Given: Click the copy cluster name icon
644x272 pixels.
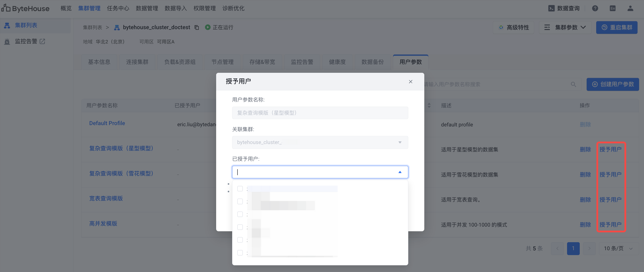Looking at the screenshot, I should [197, 27].
